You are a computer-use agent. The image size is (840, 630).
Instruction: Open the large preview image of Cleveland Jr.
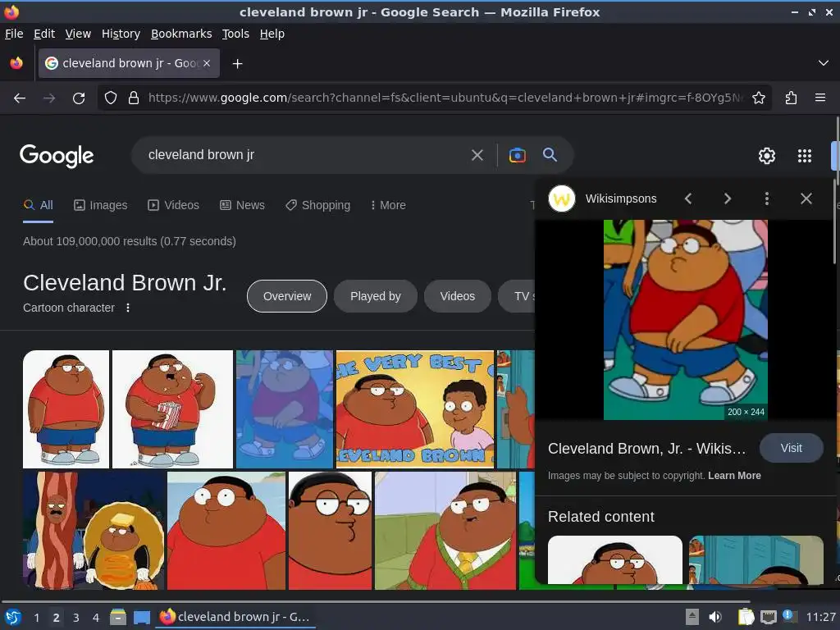686,320
